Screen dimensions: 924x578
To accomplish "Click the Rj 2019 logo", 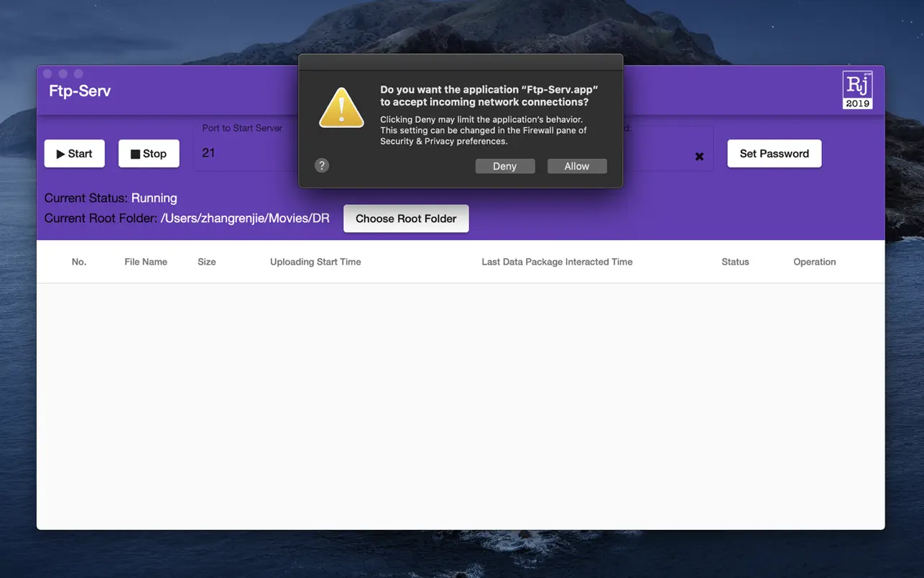I will 857,90.
